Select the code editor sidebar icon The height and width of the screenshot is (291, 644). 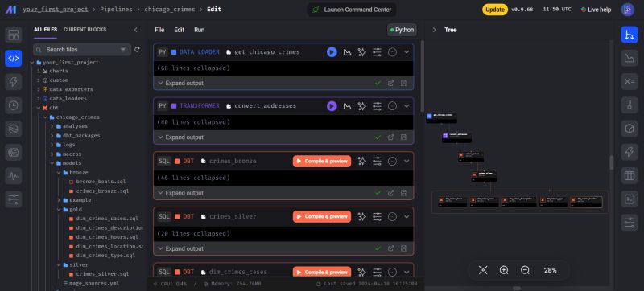[13, 58]
